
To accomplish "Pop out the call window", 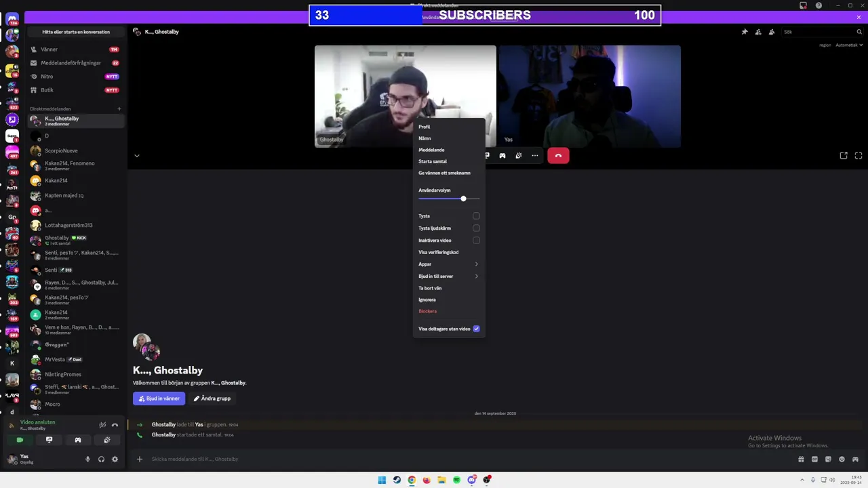I will click(844, 156).
